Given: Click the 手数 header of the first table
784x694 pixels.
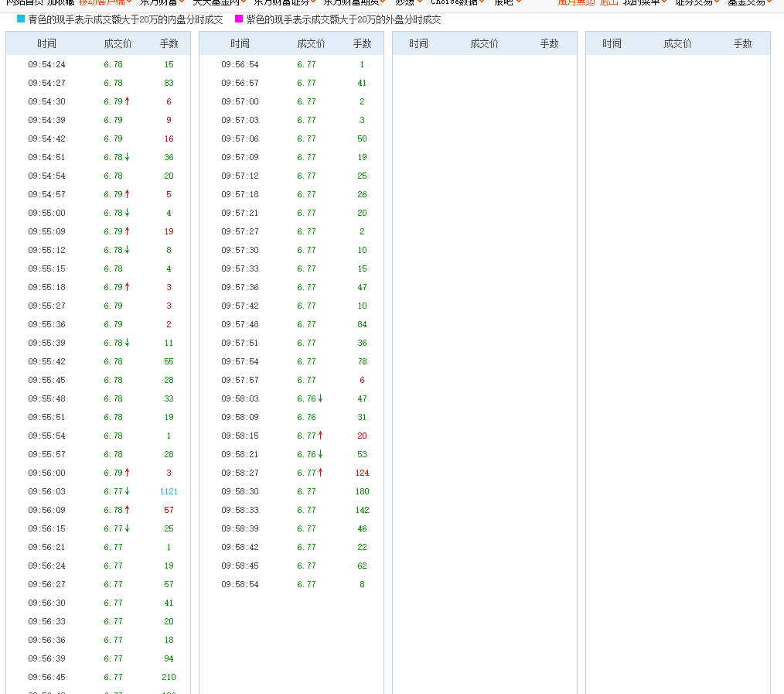Looking at the screenshot, I should (169, 43).
